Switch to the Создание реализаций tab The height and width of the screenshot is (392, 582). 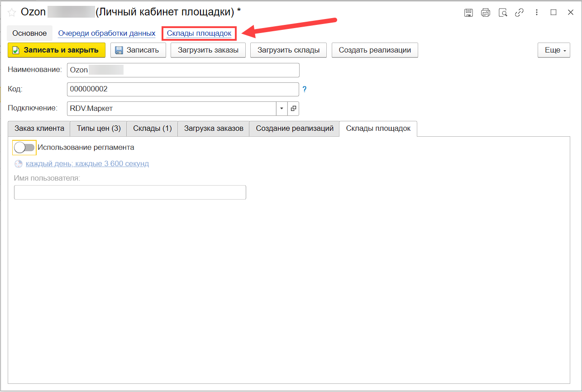[295, 129]
